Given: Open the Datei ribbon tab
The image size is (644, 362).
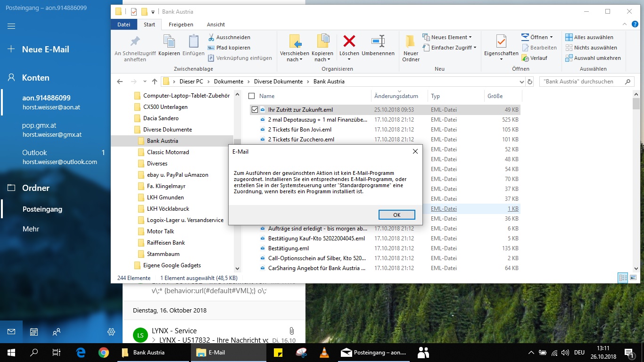Looking at the screenshot, I should (124, 25).
